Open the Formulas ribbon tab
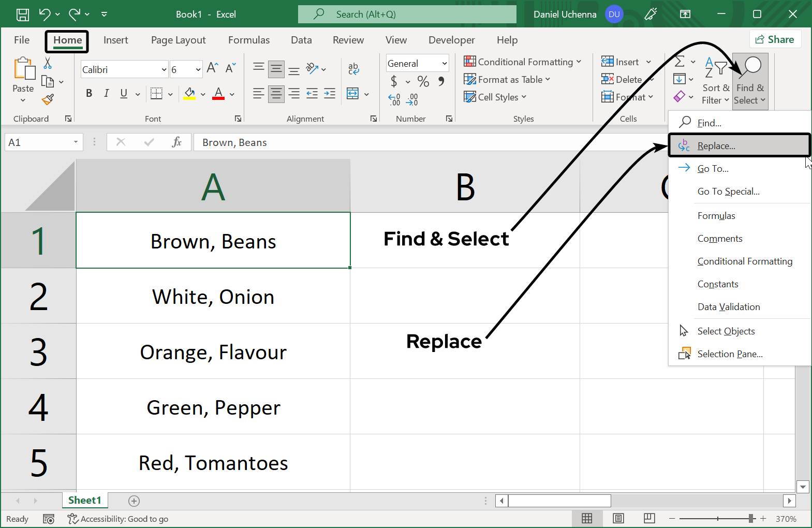812x528 pixels. point(248,40)
